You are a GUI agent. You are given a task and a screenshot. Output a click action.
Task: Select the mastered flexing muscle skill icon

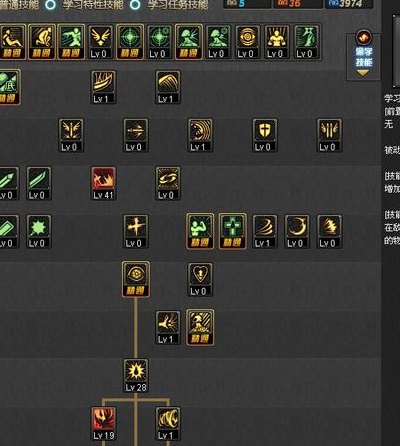(200, 231)
